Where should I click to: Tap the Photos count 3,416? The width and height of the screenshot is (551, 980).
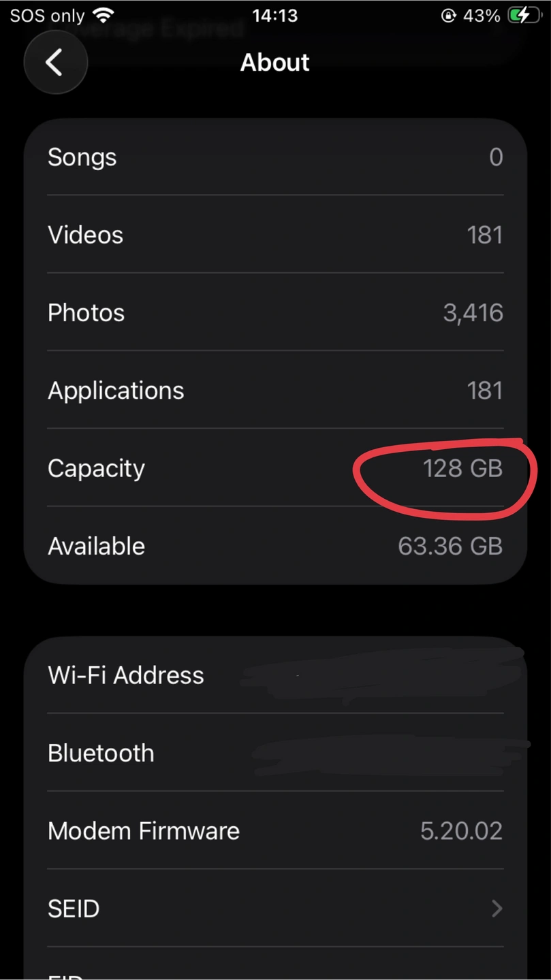(x=473, y=313)
